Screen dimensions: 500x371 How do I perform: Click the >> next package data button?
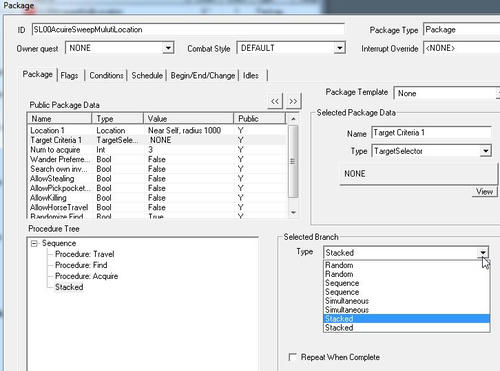pyautogui.click(x=293, y=101)
